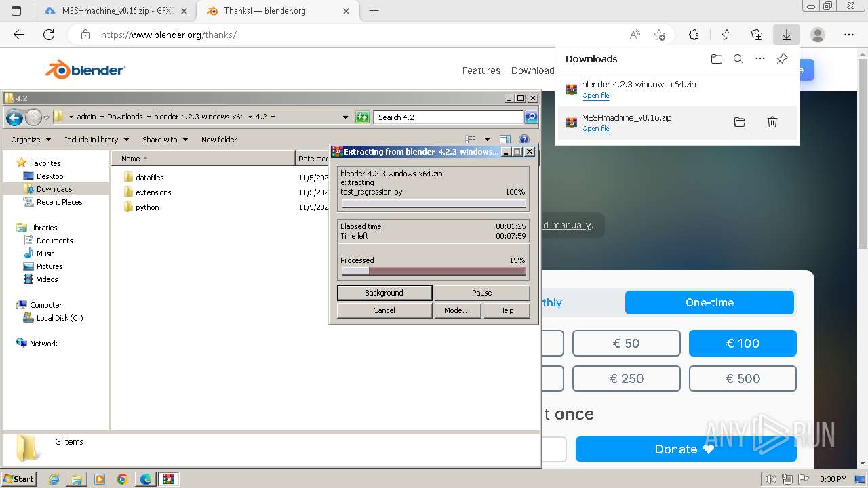Open Local Disk (C:) in sidebar
The height and width of the screenshot is (488, 868).
(x=60, y=318)
